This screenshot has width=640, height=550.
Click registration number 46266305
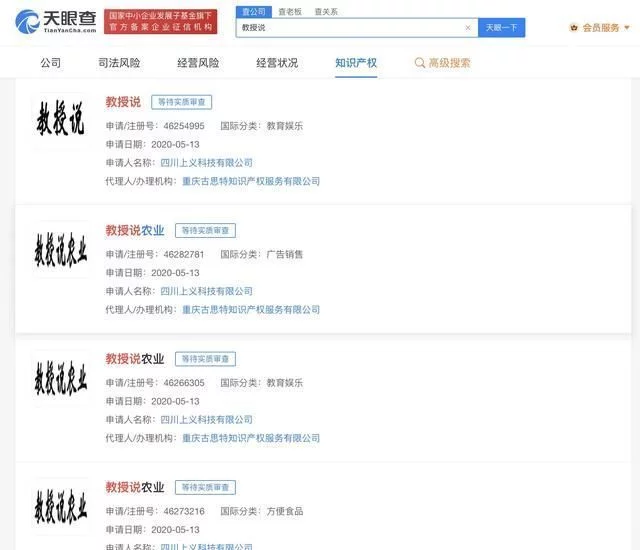click(x=184, y=383)
